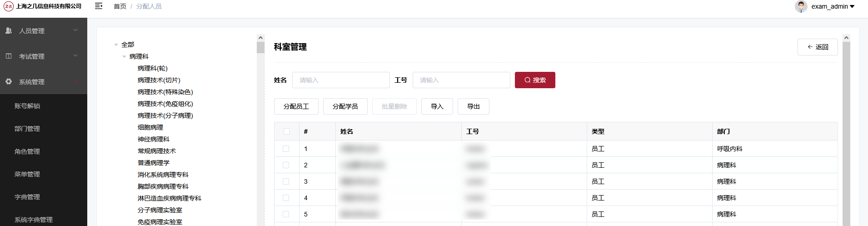Viewport: 868px width, 226px height.
Task: Click the 考试管理 book icon
Action: [9, 56]
